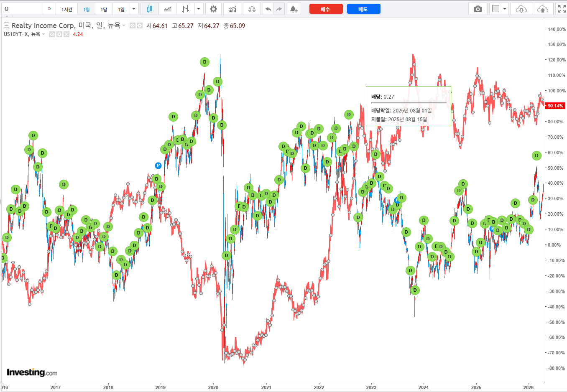567x392 pixels.
Task: Open settings gear for US10YT=X series
Action: click(59, 34)
